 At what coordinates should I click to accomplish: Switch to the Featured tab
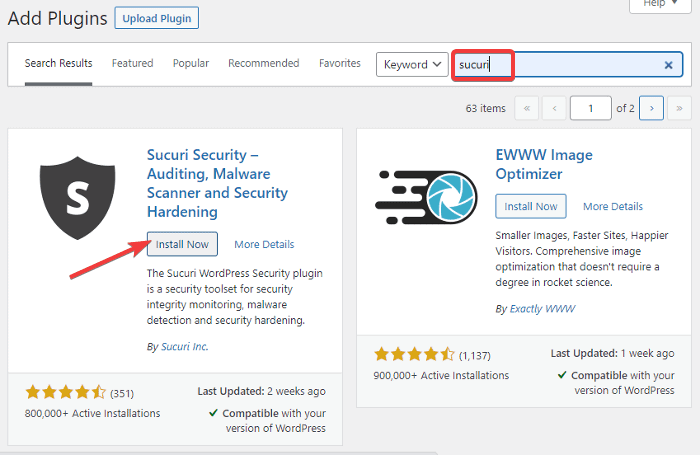click(x=132, y=63)
